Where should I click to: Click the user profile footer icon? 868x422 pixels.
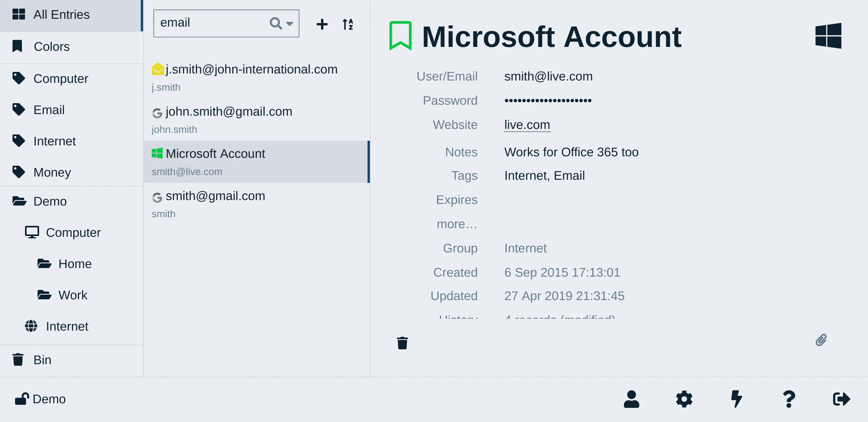[x=631, y=399]
